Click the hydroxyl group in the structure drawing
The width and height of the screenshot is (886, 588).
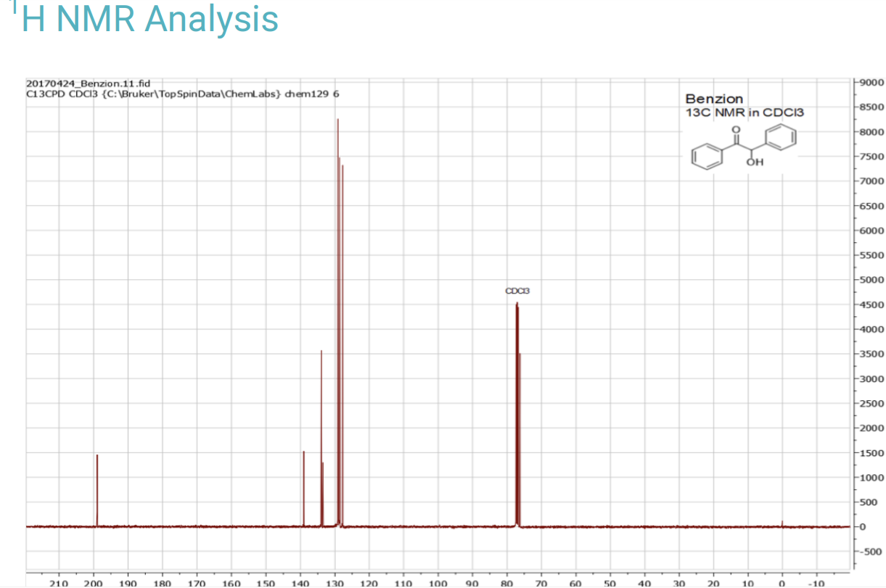pos(754,162)
